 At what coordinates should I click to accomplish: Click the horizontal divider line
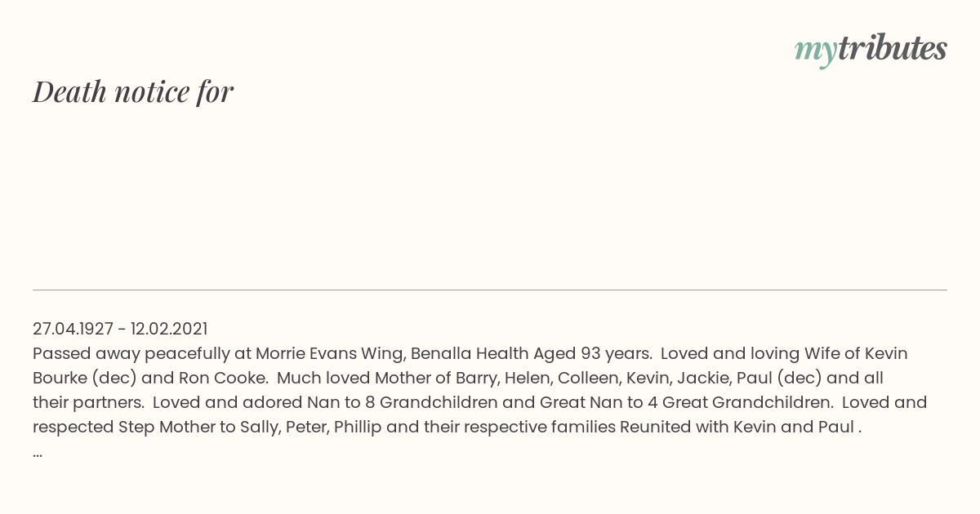tap(490, 290)
